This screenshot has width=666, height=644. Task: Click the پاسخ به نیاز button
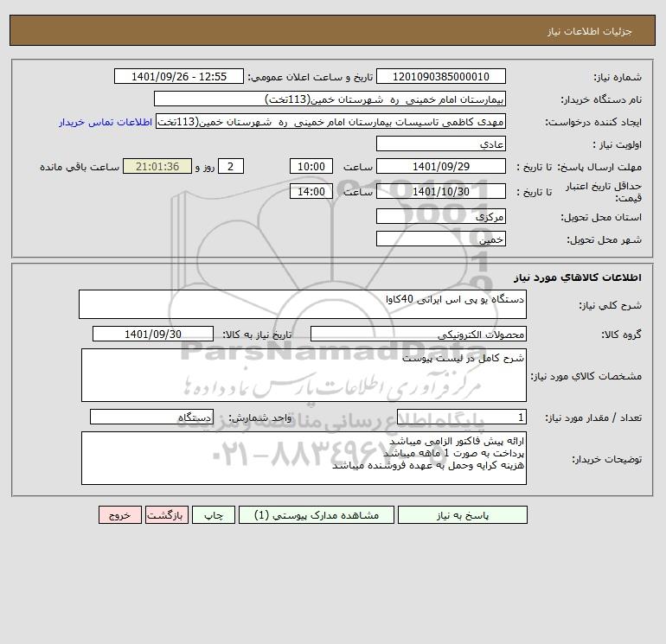[x=463, y=515]
